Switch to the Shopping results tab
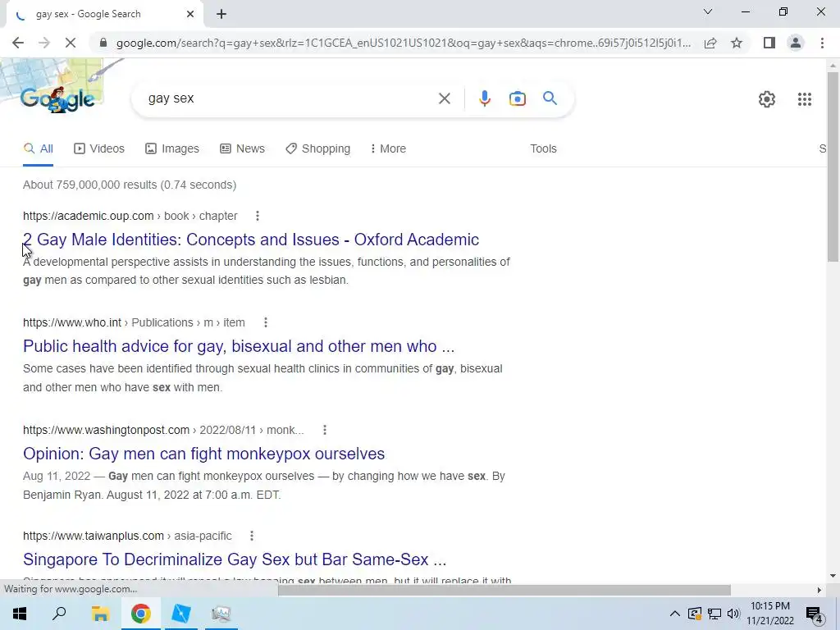The height and width of the screenshot is (630, 840). click(x=317, y=148)
